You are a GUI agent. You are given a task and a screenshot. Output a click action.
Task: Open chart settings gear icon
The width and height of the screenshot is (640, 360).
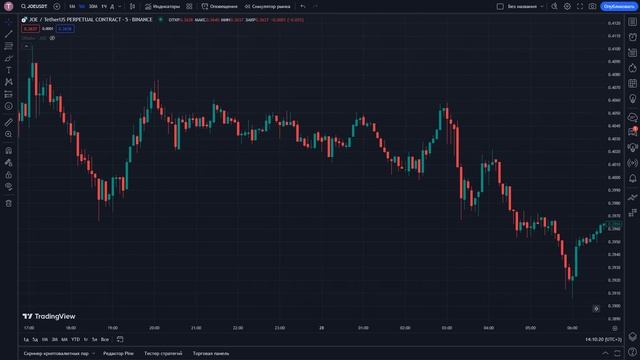(x=567, y=7)
